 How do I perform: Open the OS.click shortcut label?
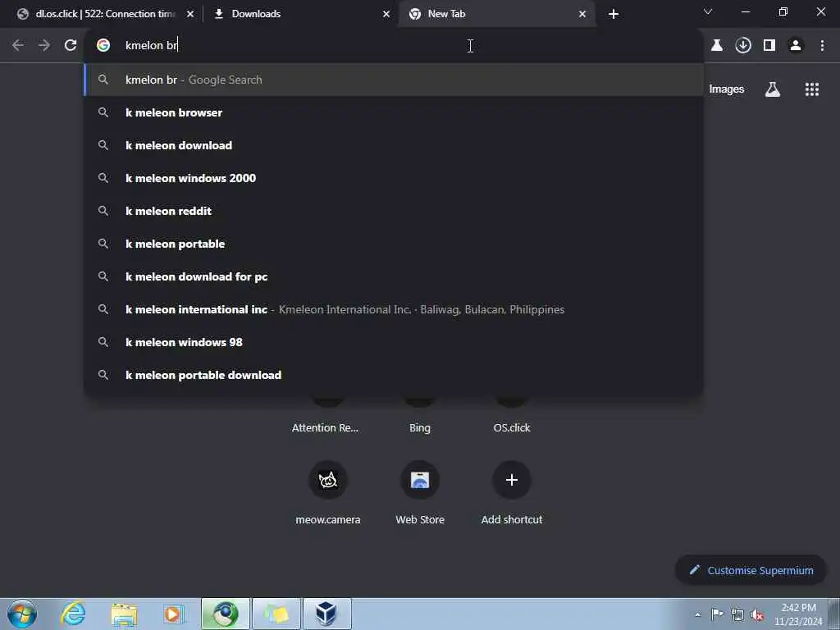pos(512,428)
